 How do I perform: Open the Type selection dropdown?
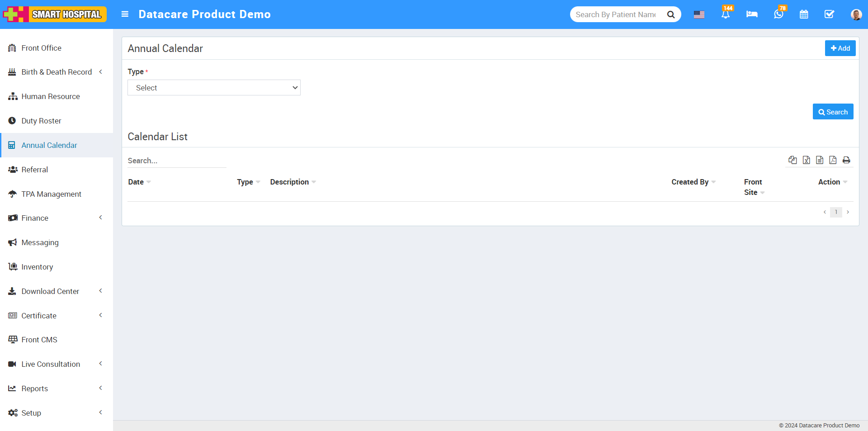(x=214, y=87)
